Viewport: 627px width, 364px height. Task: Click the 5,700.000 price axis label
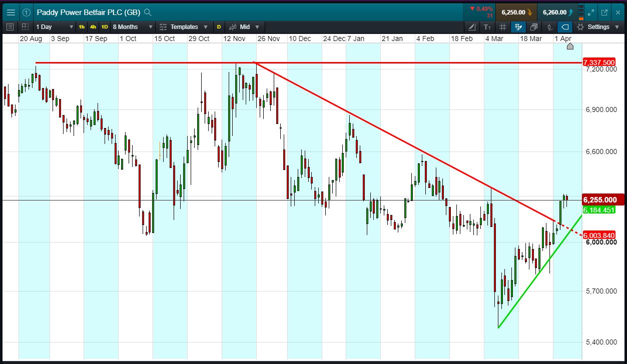(x=601, y=291)
